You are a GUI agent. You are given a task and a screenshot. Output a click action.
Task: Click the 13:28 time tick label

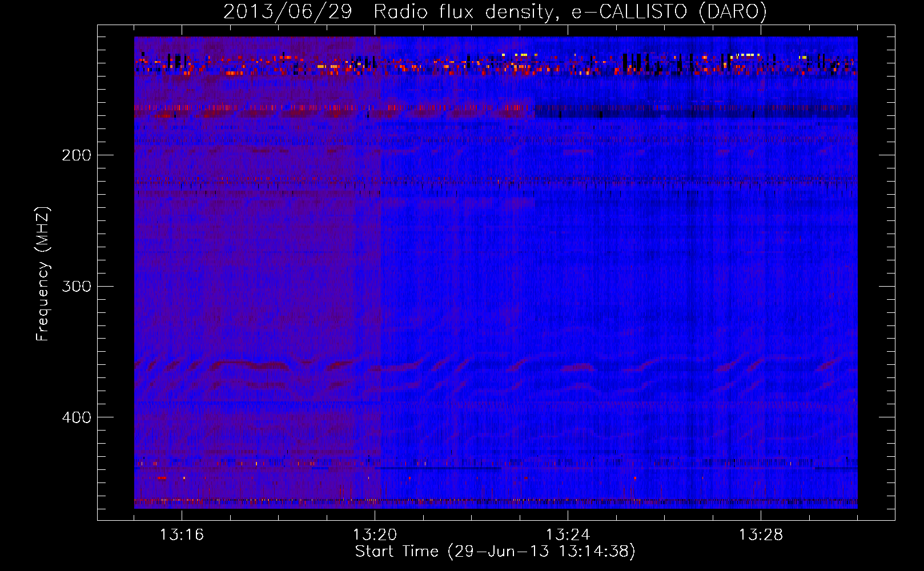pos(761,534)
